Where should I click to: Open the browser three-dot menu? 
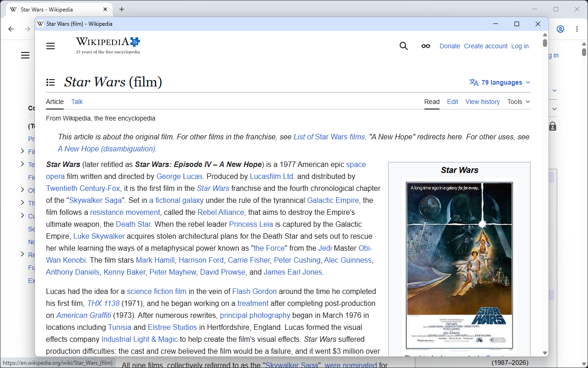click(577, 29)
